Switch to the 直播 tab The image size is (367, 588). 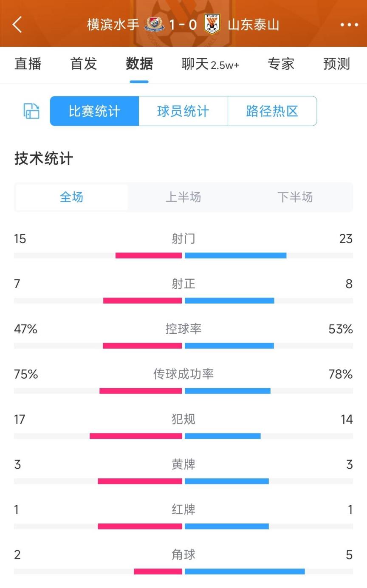click(x=28, y=64)
